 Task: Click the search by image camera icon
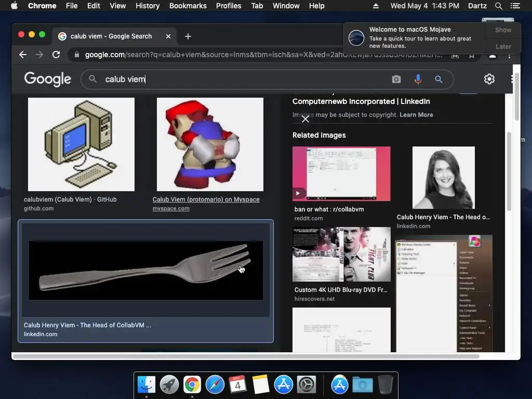pos(396,79)
